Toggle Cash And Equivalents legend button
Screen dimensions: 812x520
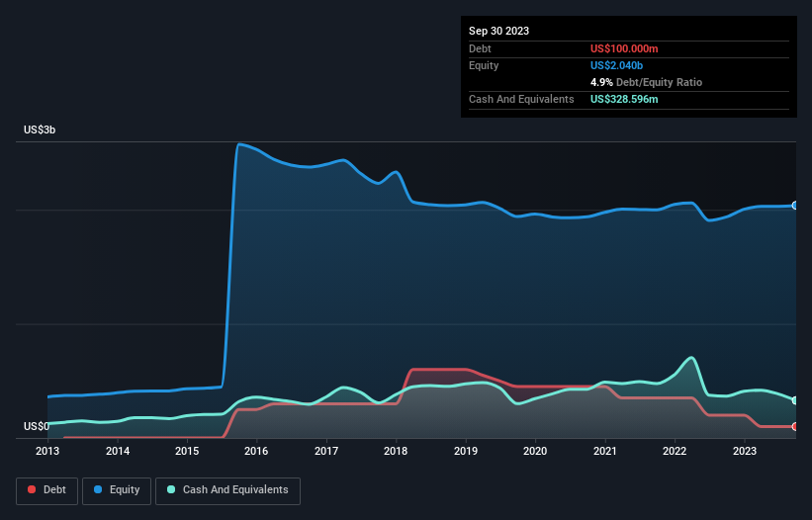(x=227, y=491)
